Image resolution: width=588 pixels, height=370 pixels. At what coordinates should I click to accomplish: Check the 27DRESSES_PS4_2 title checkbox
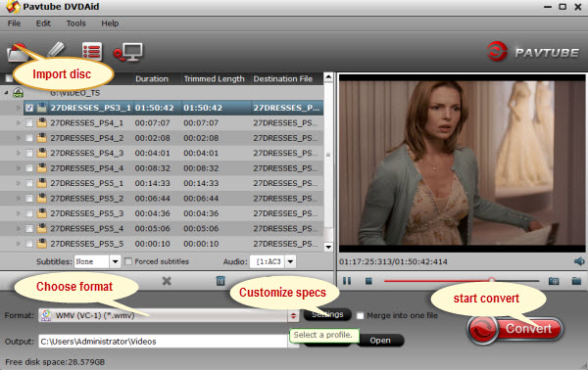[x=29, y=138]
